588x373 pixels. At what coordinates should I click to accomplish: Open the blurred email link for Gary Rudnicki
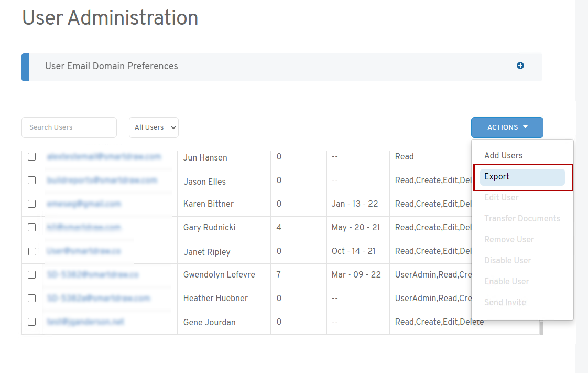coord(84,227)
